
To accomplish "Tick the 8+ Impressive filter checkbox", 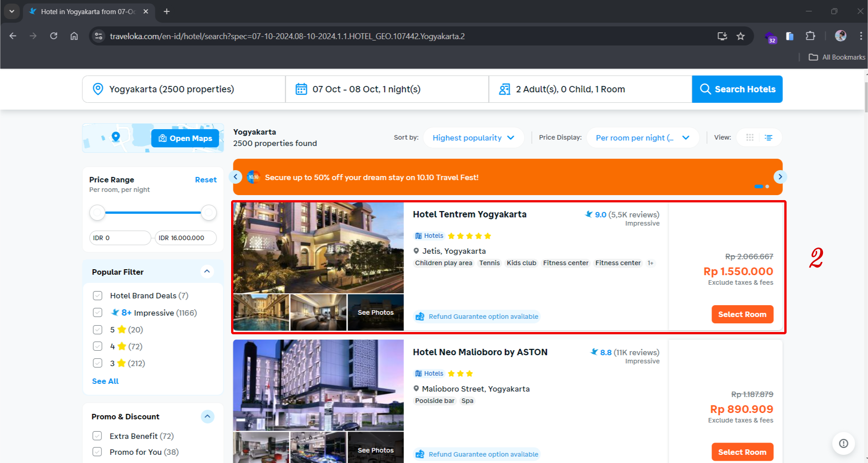I will click(97, 312).
